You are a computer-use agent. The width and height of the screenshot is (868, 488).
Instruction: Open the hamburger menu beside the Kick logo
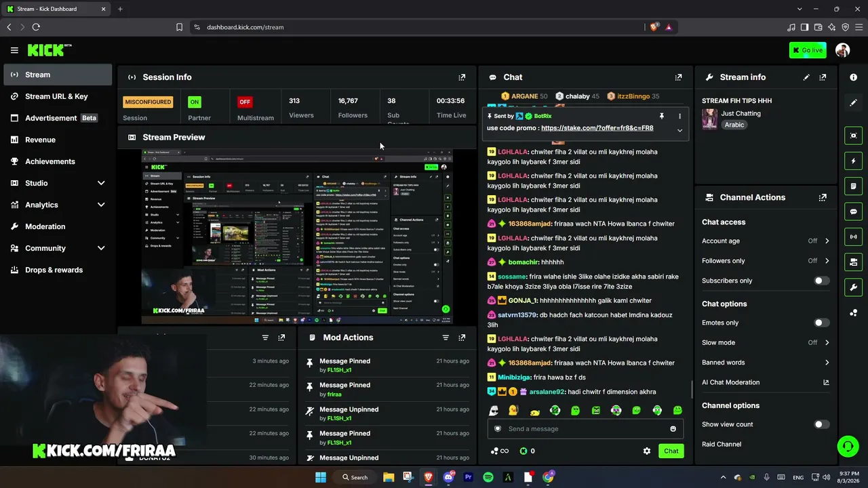(14, 50)
